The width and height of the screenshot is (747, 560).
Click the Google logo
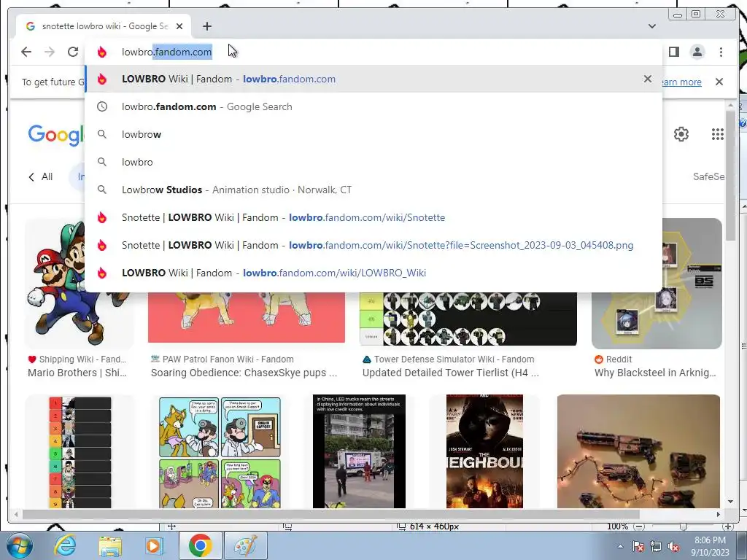[56, 135]
